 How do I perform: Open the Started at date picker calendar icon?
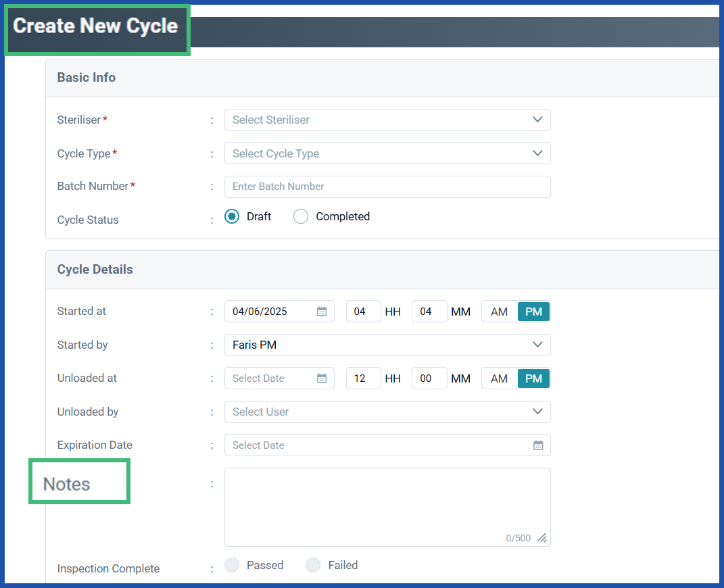click(322, 311)
